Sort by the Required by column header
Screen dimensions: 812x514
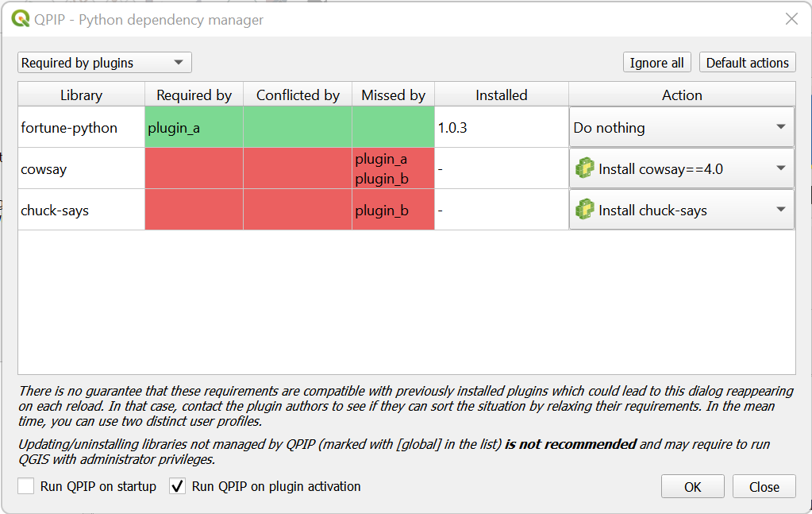point(194,95)
